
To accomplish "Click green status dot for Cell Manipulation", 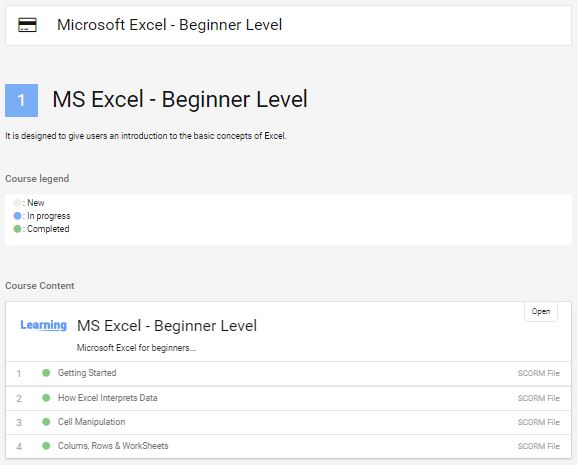I will pyautogui.click(x=46, y=422).
